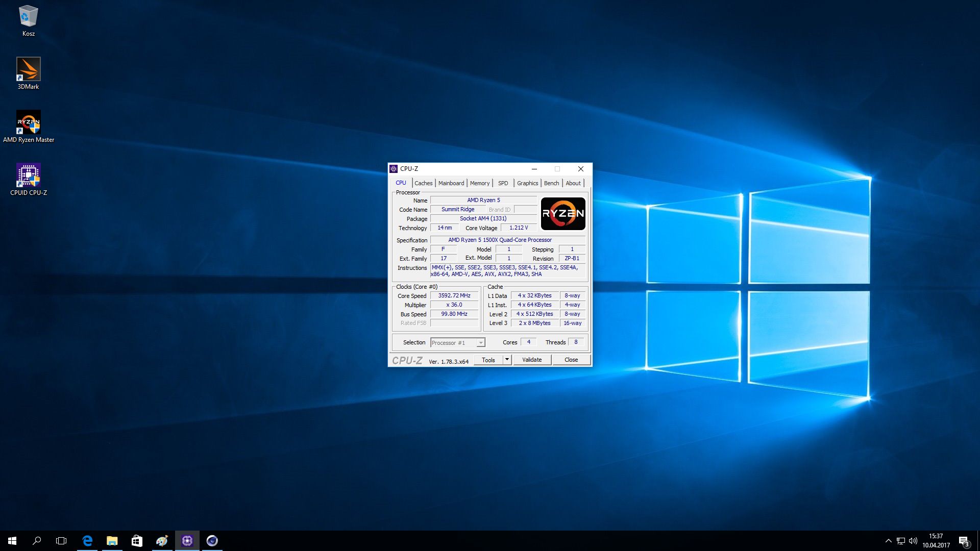Expand the Tools button dropdown arrow

point(507,360)
